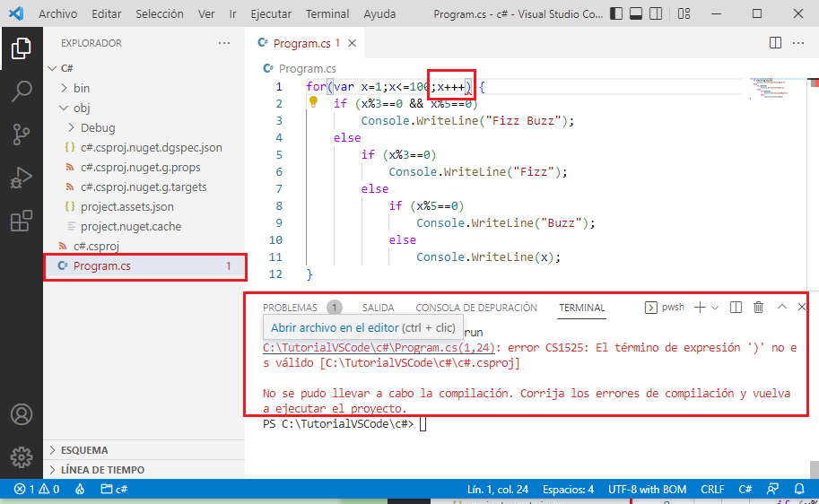Switch to the SALIDA panel tab

pos(379,308)
